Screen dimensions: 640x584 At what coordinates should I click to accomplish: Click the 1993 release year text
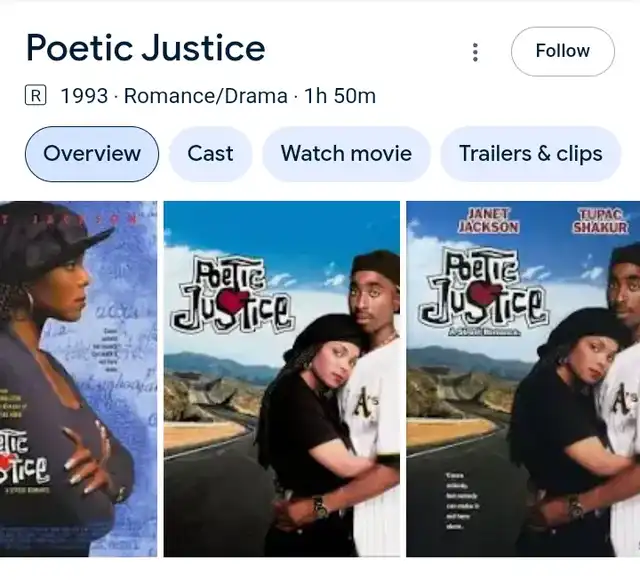click(84, 96)
